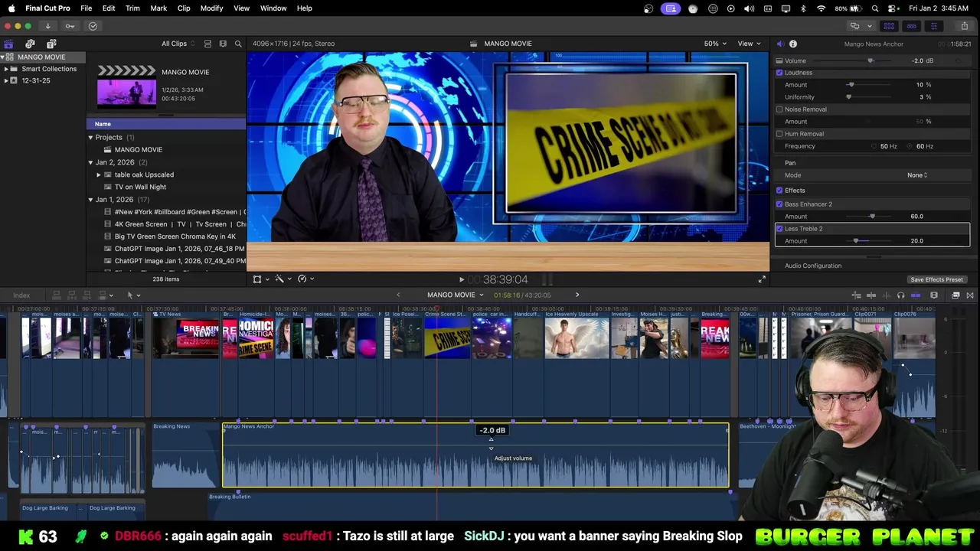980x551 pixels.
Task: Click the Save Effects Preset button
Action: pyautogui.click(x=936, y=279)
